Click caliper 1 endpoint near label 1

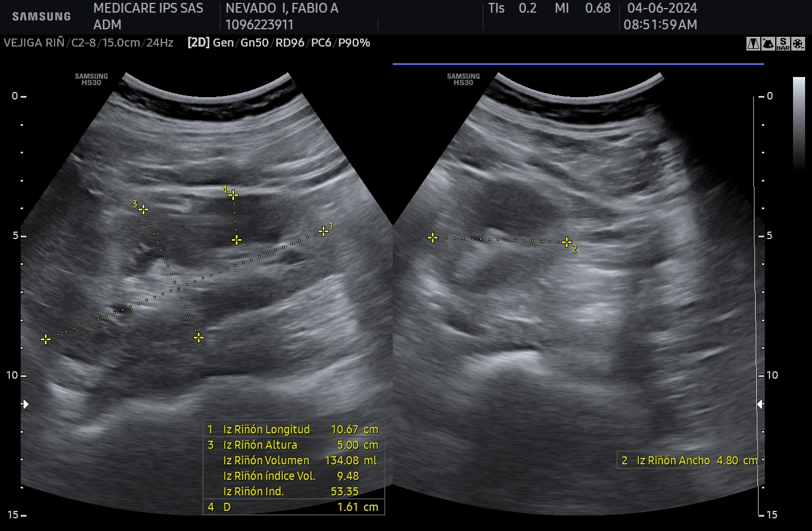323,231
